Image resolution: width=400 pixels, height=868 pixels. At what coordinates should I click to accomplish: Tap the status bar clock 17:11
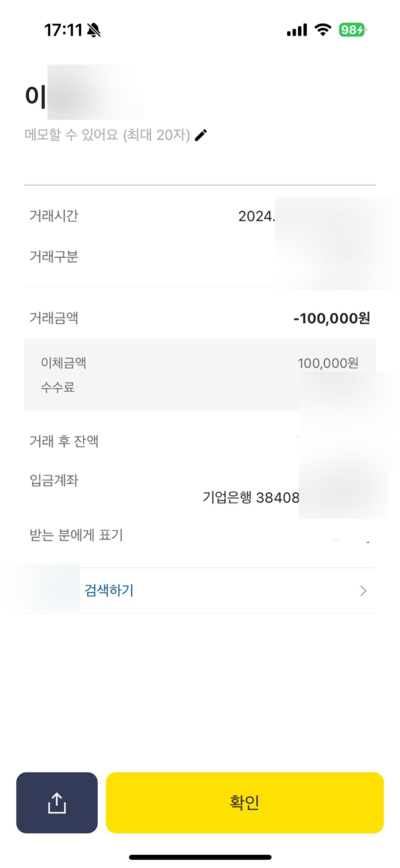pyautogui.click(x=63, y=30)
